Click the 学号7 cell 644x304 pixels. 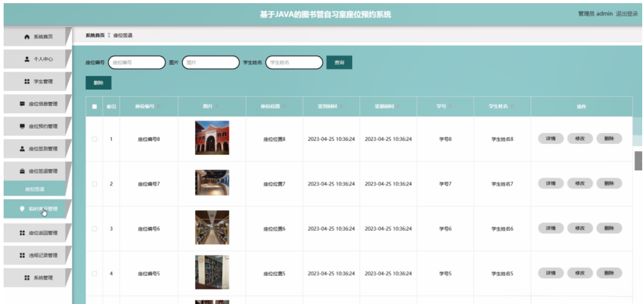445,184
